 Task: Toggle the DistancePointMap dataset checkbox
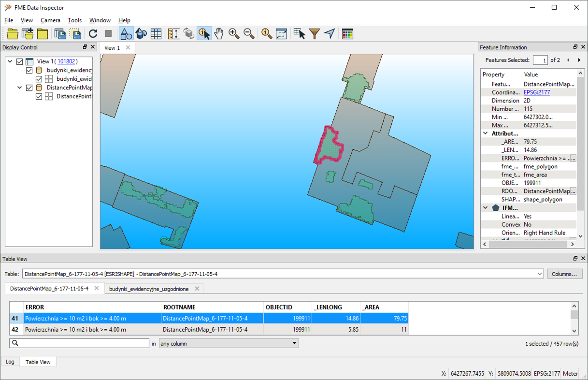pyautogui.click(x=29, y=88)
